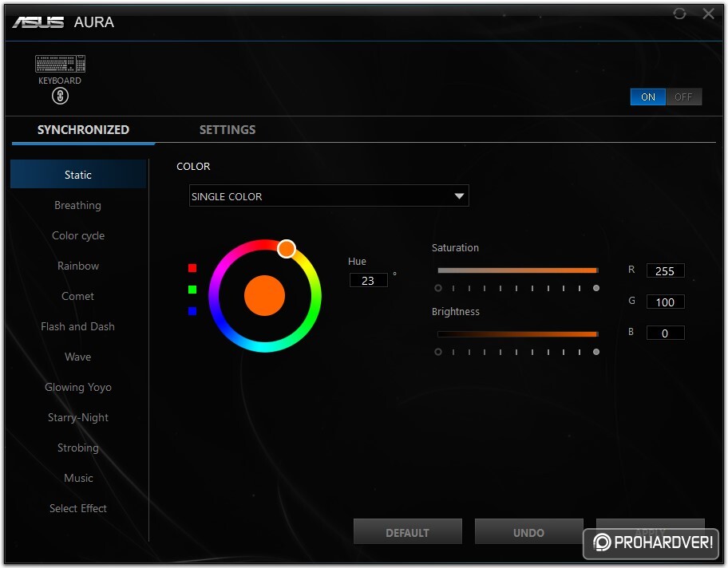Turn lighting ON
Image resolution: width=728 pixels, height=568 pixels.
coord(647,97)
